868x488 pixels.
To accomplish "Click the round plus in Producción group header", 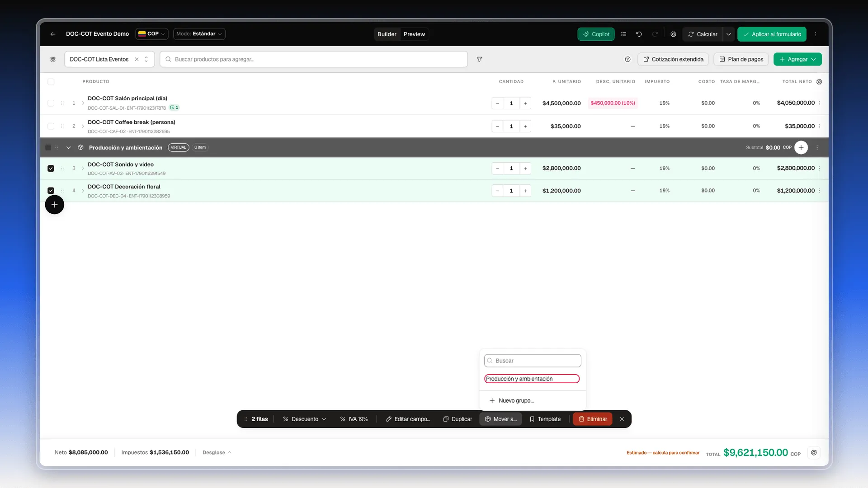I will click(801, 147).
